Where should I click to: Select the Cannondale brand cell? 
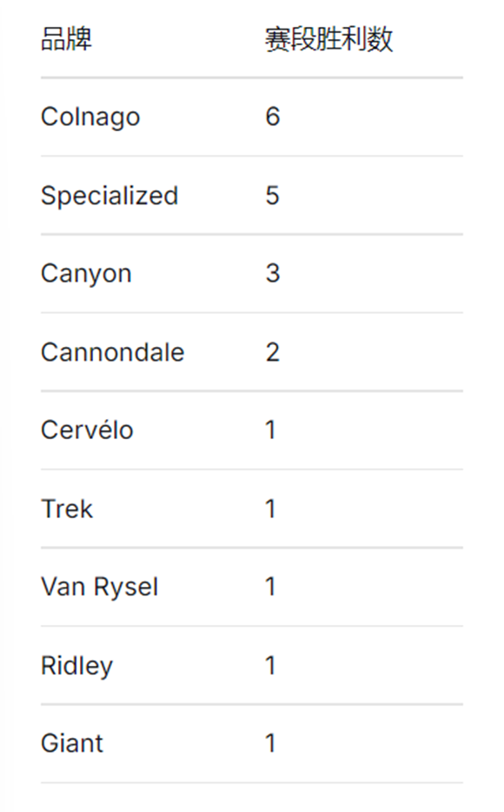tap(113, 353)
